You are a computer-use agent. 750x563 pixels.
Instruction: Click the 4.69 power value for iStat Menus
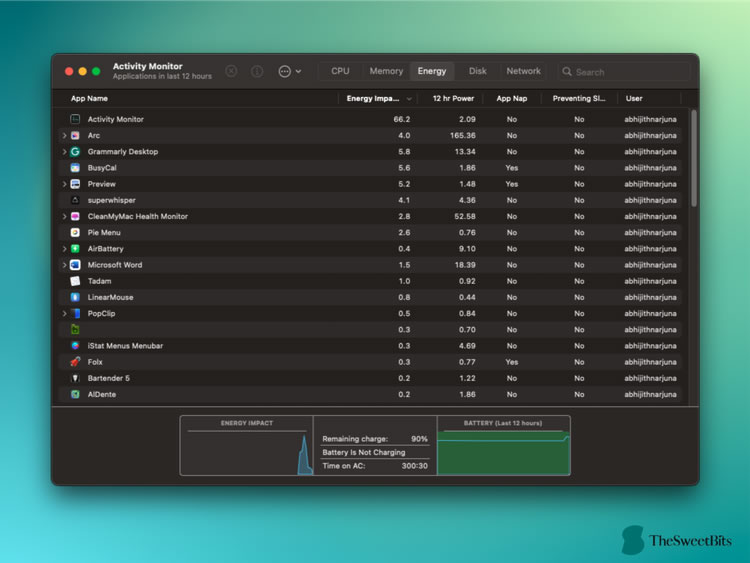point(467,346)
